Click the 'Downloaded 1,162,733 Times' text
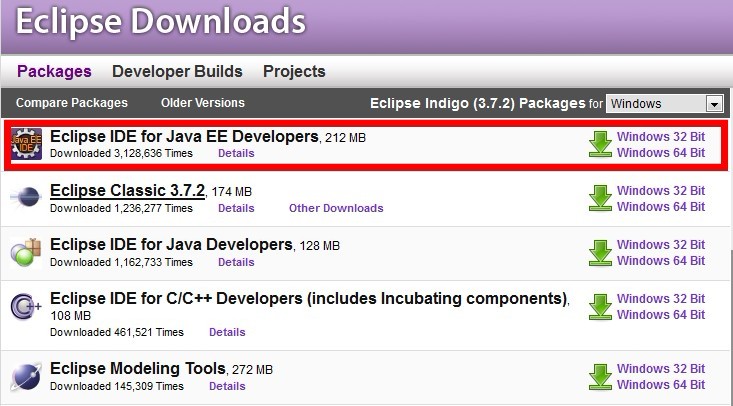733x406 pixels. [121, 262]
